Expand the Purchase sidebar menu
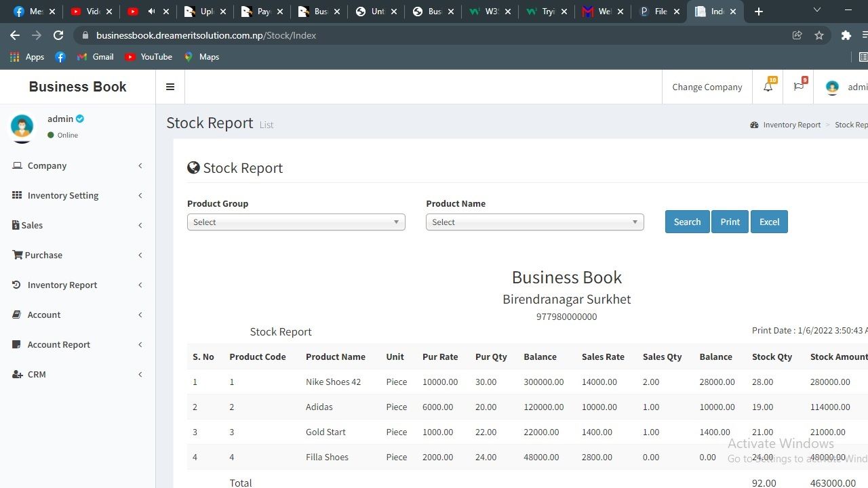Image resolution: width=868 pixels, height=488 pixels. coord(43,255)
